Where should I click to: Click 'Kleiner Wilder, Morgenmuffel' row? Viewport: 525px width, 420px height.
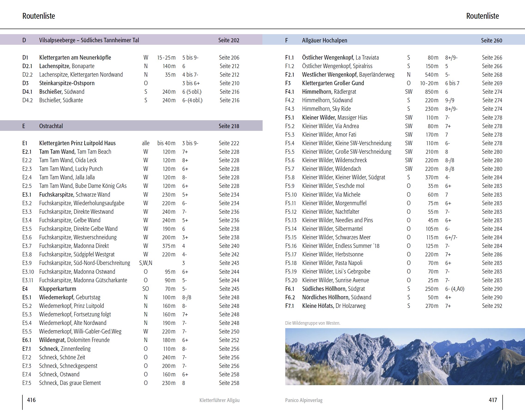394,203
